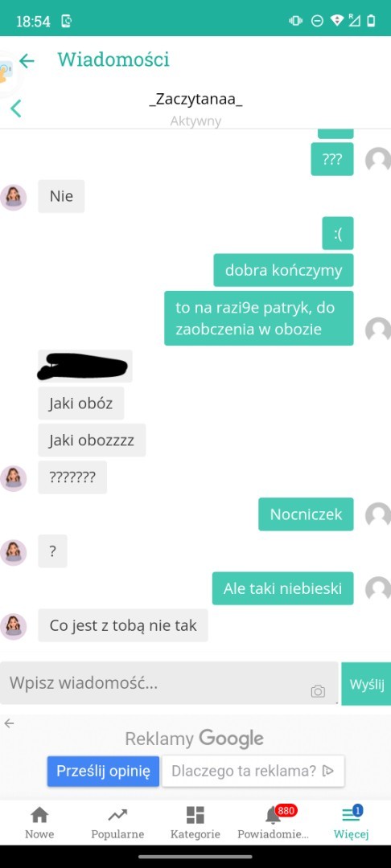
Task: Tap the _Zaczytanaa_ username header
Action: pyautogui.click(x=195, y=100)
